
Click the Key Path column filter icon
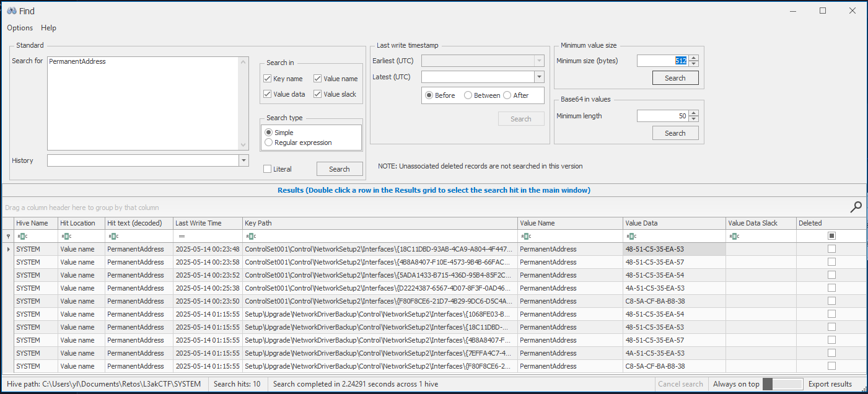click(x=251, y=236)
